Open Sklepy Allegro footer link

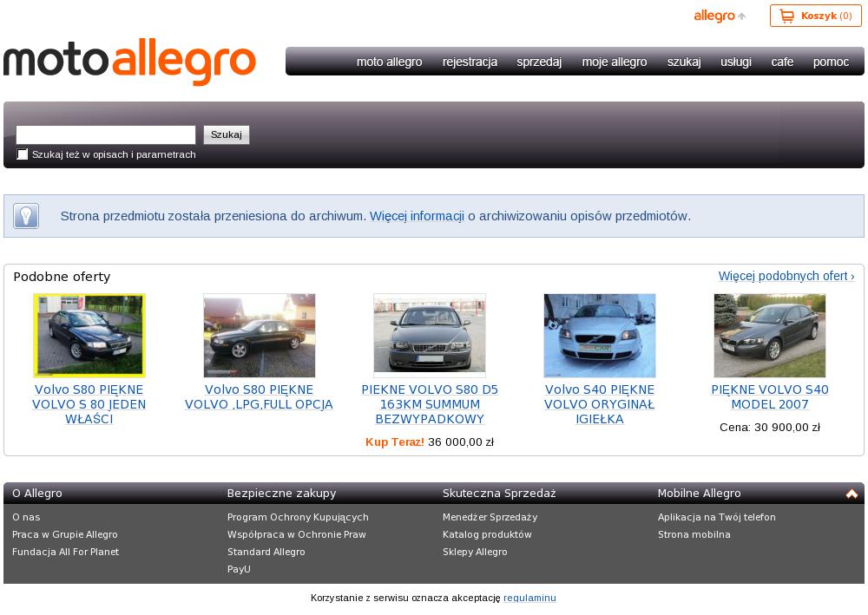click(x=475, y=552)
